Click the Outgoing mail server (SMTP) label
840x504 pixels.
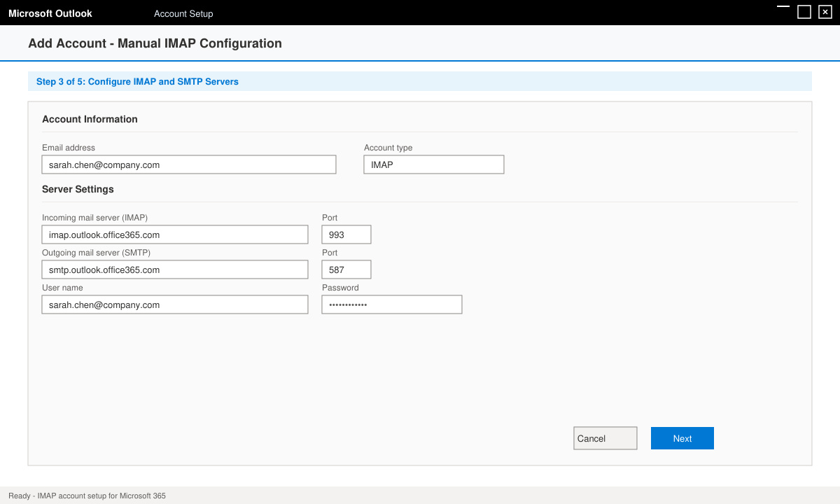[x=96, y=253]
